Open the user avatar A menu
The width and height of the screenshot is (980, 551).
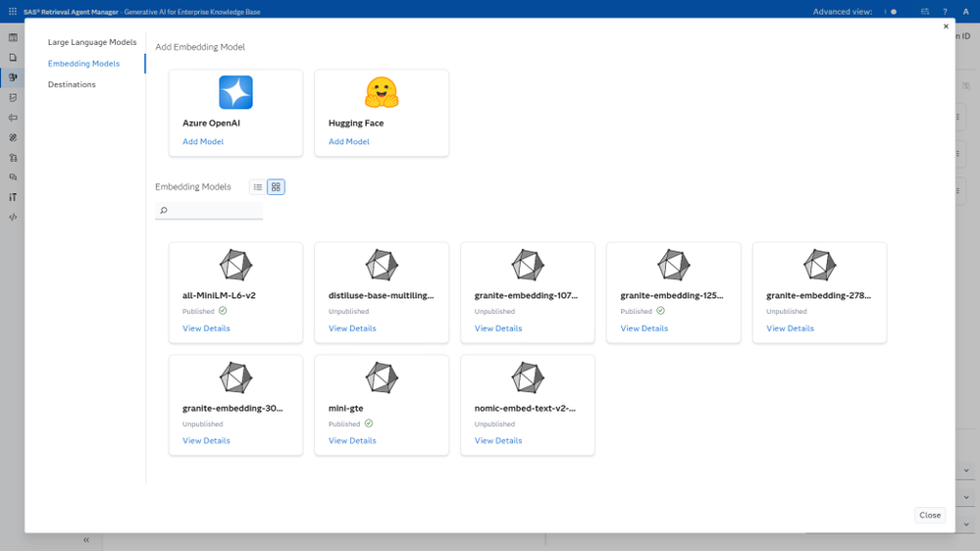pyautogui.click(x=965, y=11)
